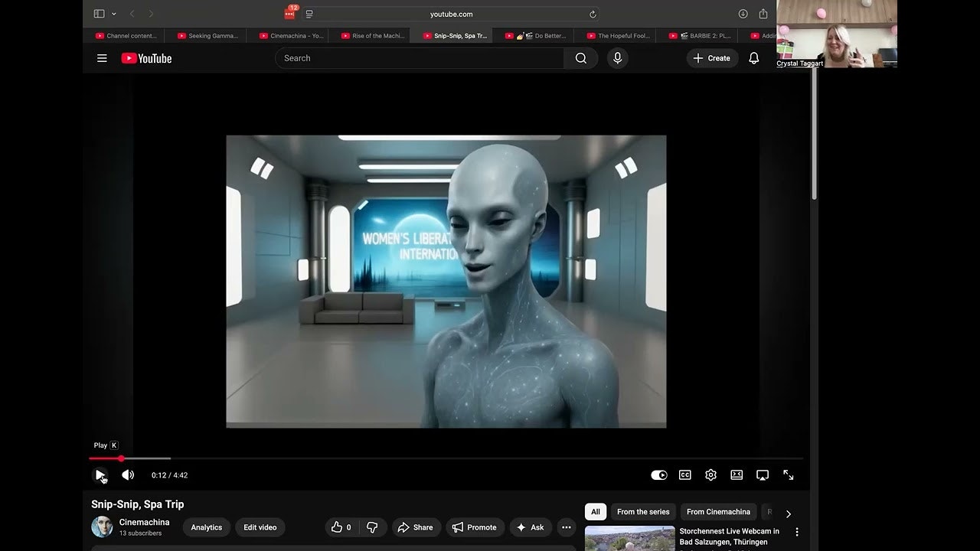Click the search magnifier icon
The height and width of the screenshot is (551, 980).
pos(581,57)
